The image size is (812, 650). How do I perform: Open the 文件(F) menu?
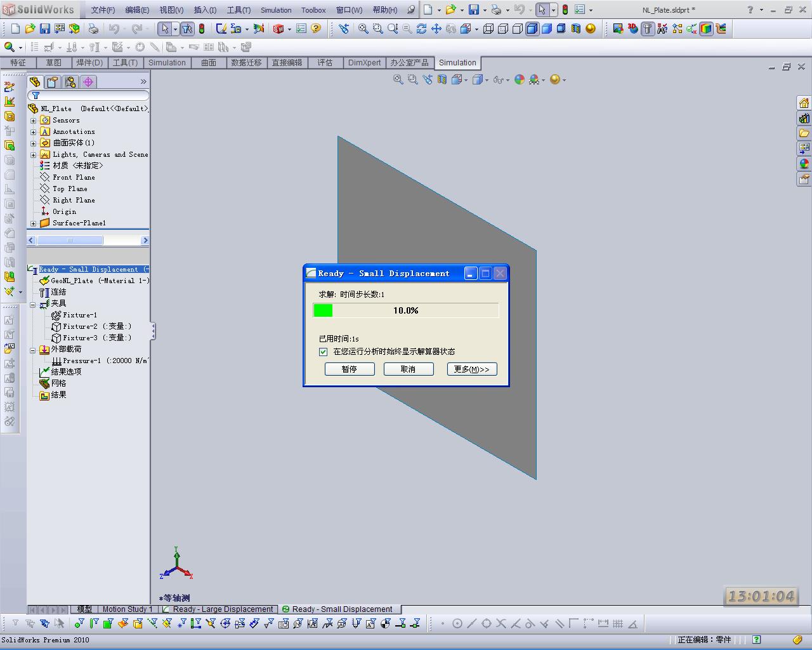[103, 10]
